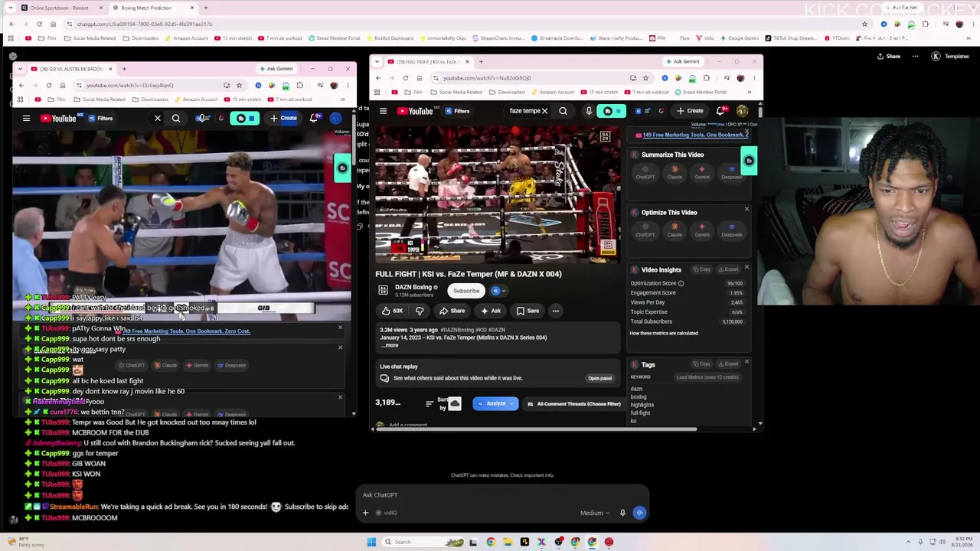Select the GIB VS AUSTIN MCBROOM tab

[x=70, y=69]
